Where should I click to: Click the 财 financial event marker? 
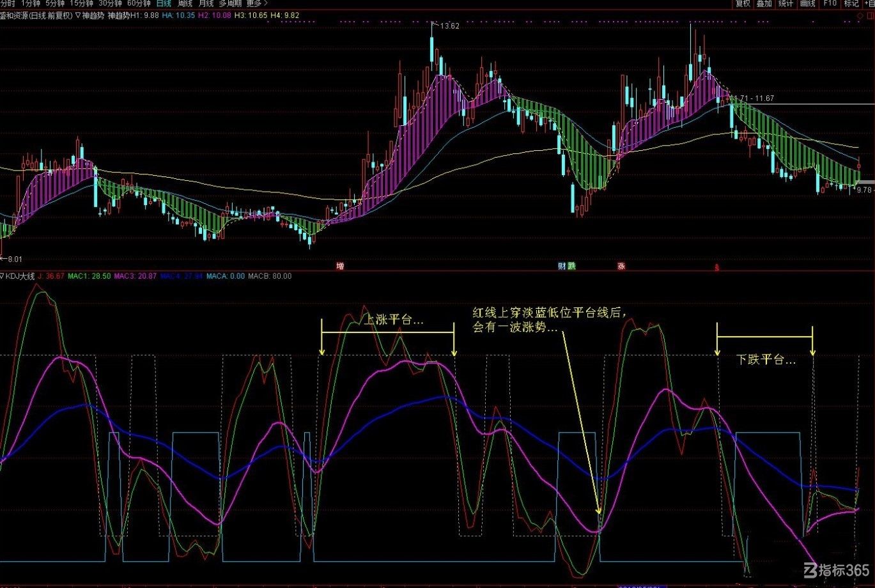562,266
